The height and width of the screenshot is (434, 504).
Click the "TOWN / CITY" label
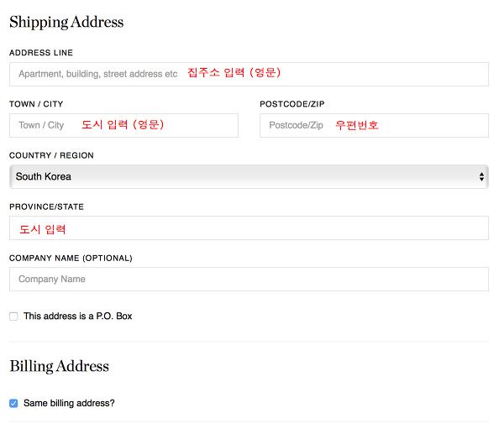(x=36, y=104)
